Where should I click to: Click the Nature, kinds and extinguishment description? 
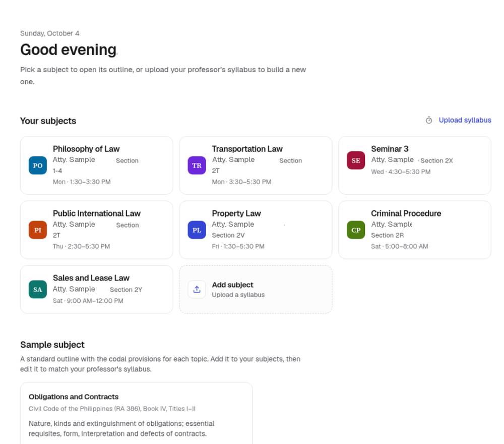[x=121, y=428]
